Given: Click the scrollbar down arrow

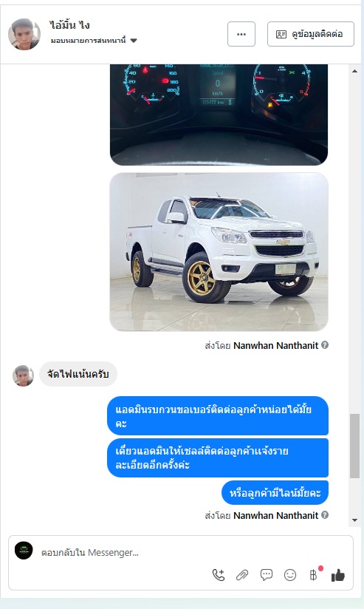Looking at the screenshot, I should pos(354,520).
